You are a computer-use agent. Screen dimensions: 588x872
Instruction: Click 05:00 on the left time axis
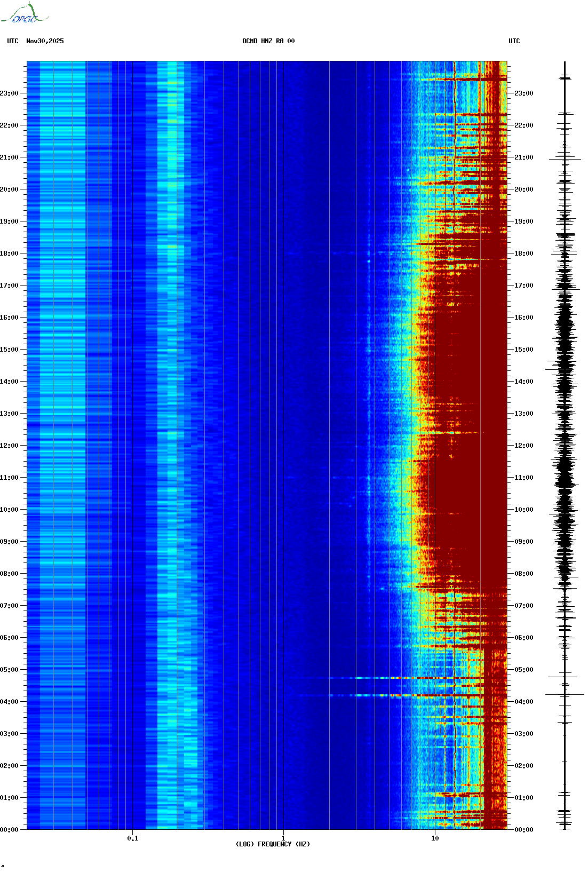[9, 670]
